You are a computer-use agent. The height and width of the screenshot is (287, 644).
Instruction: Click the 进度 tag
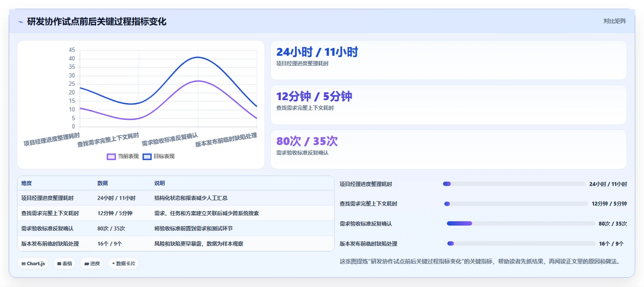[x=92, y=263]
